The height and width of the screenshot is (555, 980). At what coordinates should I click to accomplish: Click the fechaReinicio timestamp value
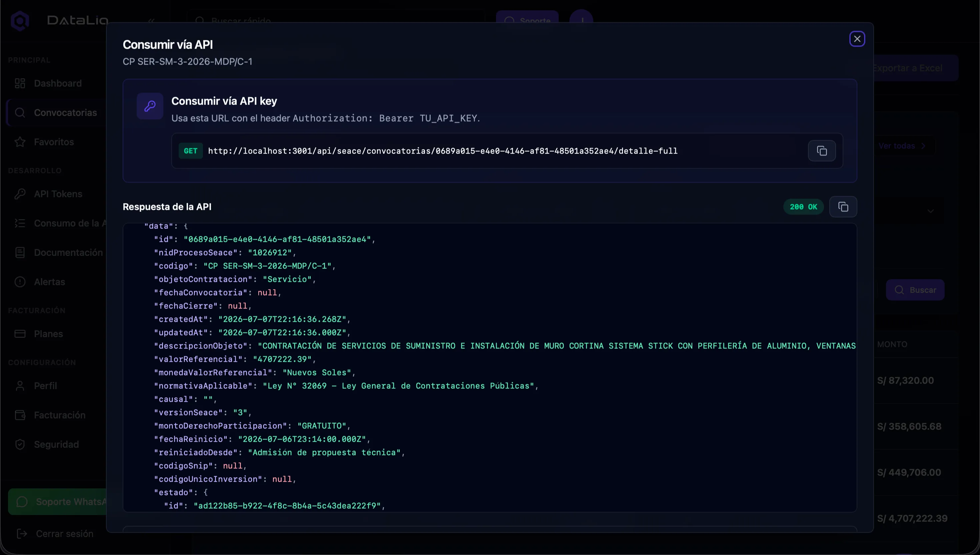point(302,439)
